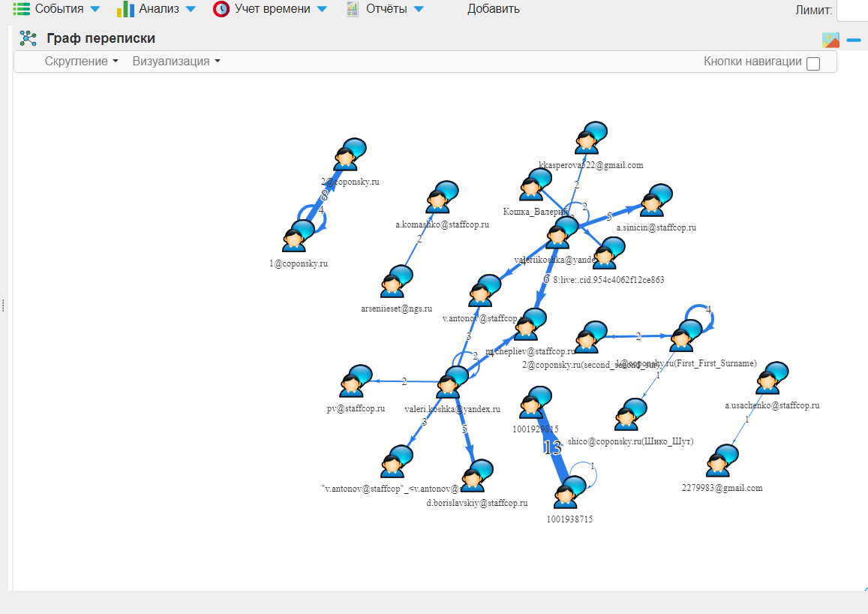Select the a.sinicin@staffcop.ru user node
Screen dimensions: 868x614
click(x=654, y=202)
